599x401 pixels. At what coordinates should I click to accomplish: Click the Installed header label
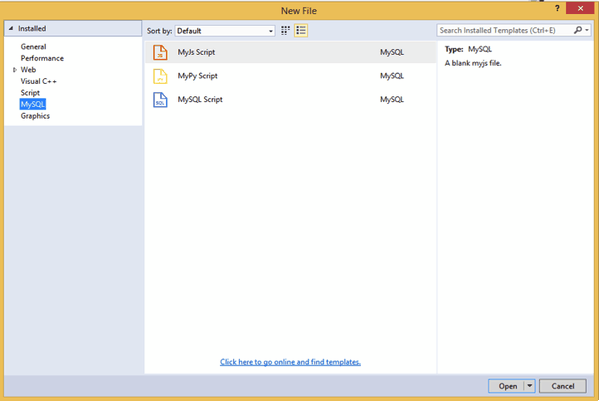tap(32, 28)
